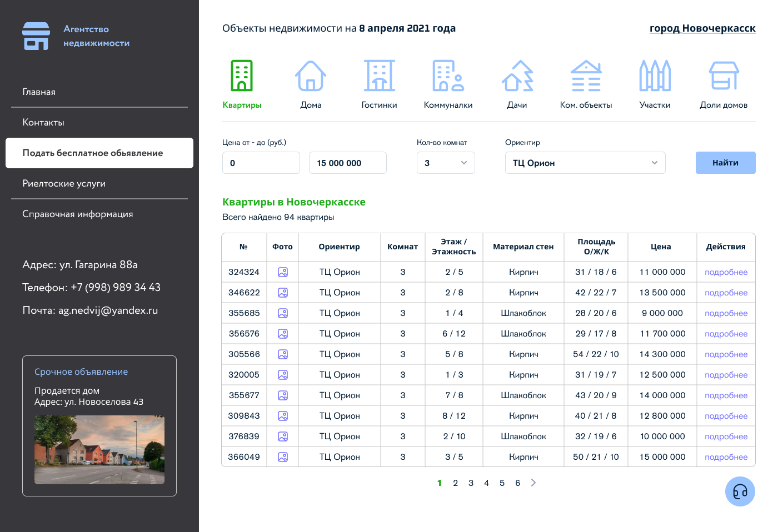
Task: Open Контакты in the sidebar menu
Action: [43, 122]
